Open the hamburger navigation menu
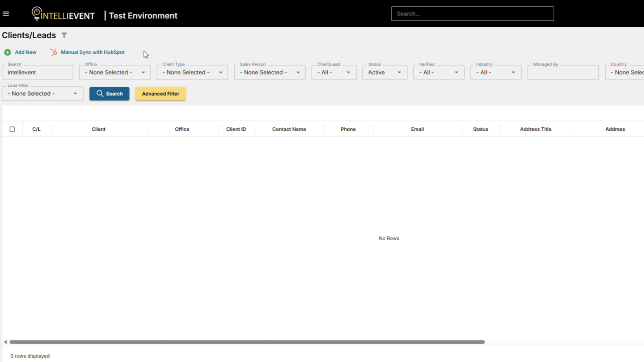Image resolution: width=644 pixels, height=362 pixels. [x=6, y=13]
